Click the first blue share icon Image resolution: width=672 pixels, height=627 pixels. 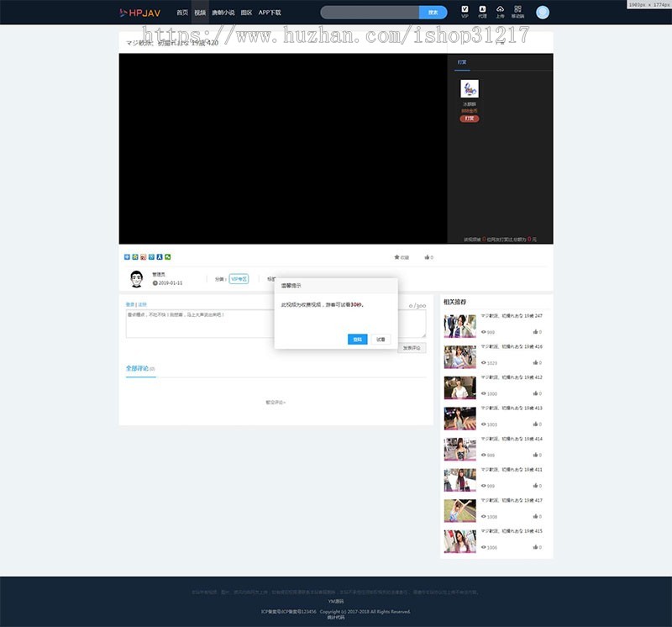[x=127, y=257]
